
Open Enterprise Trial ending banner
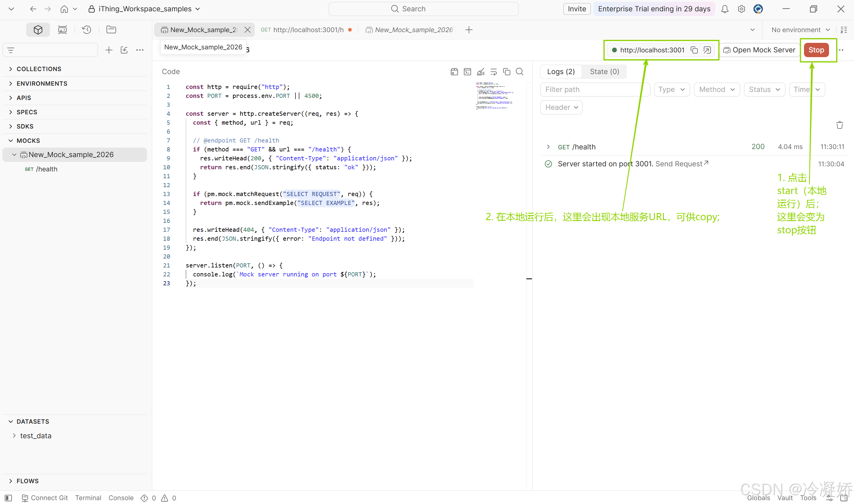pyautogui.click(x=654, y=9)
